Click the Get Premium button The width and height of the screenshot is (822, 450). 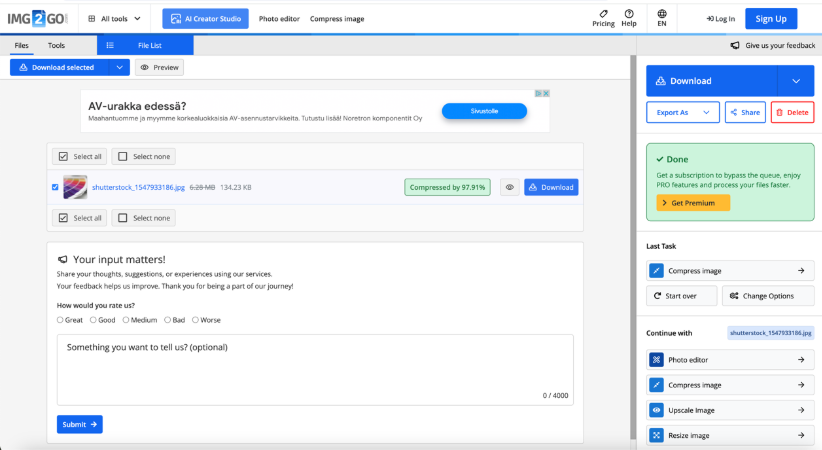(x=693, y=203)
